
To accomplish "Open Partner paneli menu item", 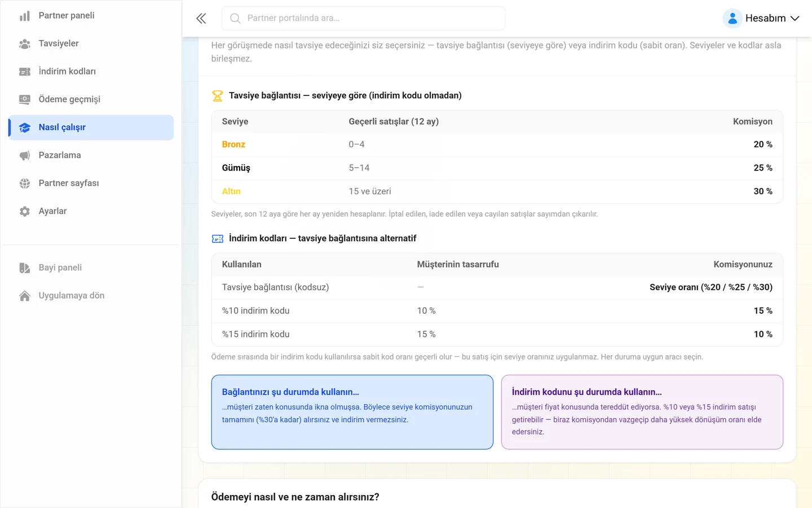I will [x=91, y=16].
